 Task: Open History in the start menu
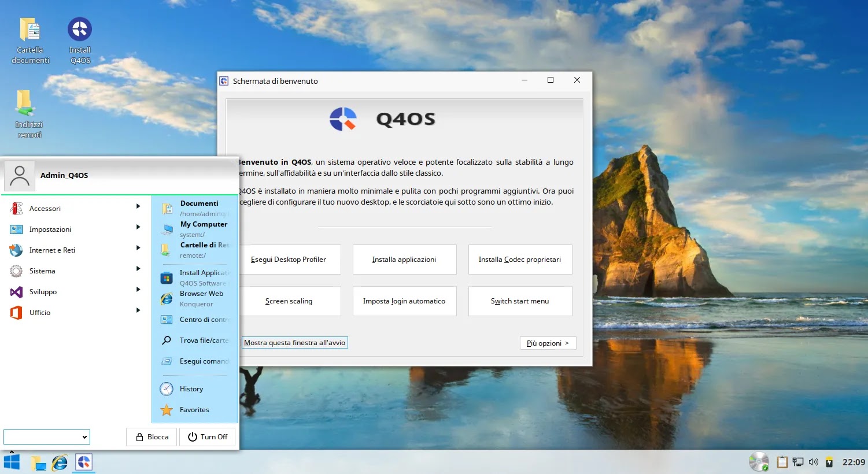pyautogui.click(x=195, y=389)
